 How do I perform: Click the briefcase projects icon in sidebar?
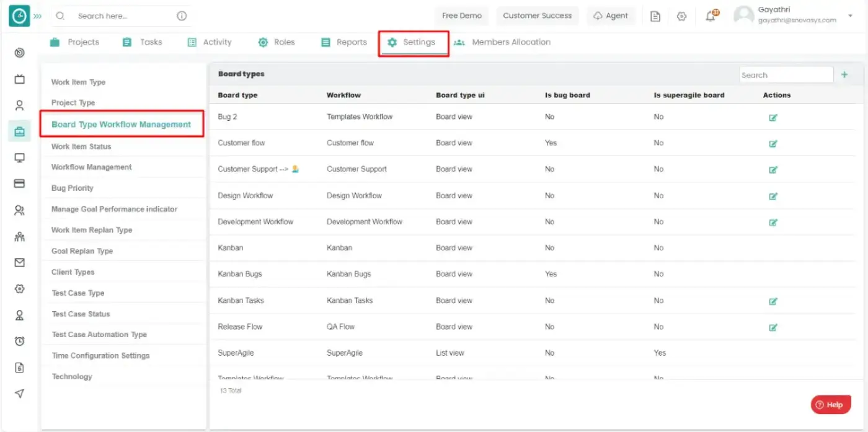19,131
